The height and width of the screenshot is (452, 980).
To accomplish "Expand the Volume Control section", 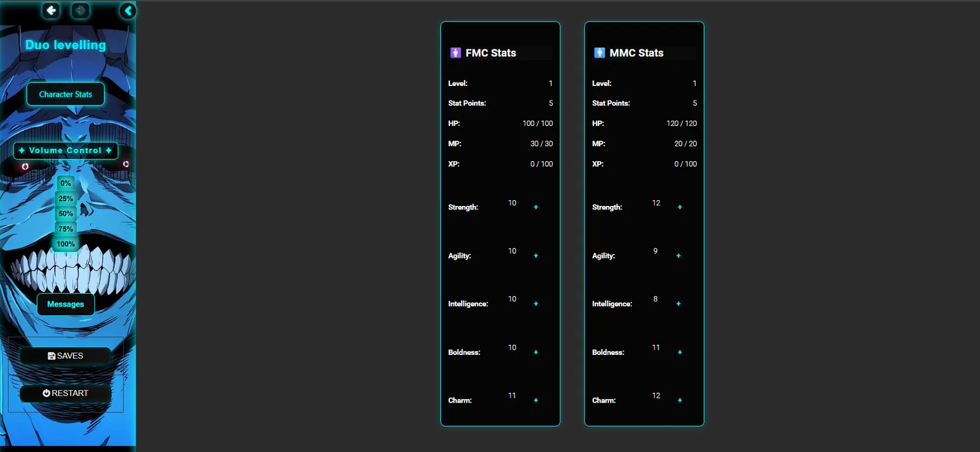I will [x=65, y=151].
